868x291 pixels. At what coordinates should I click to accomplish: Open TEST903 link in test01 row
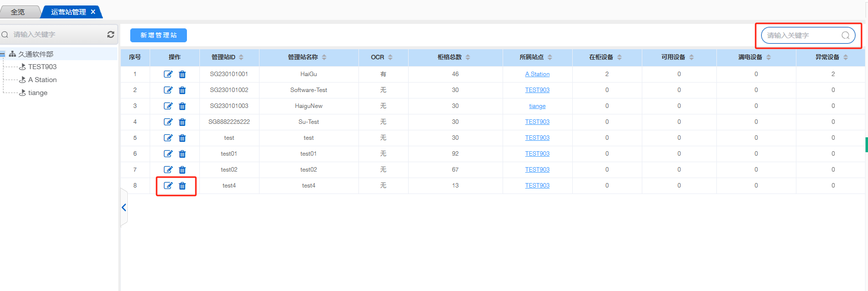pos(537,154)
